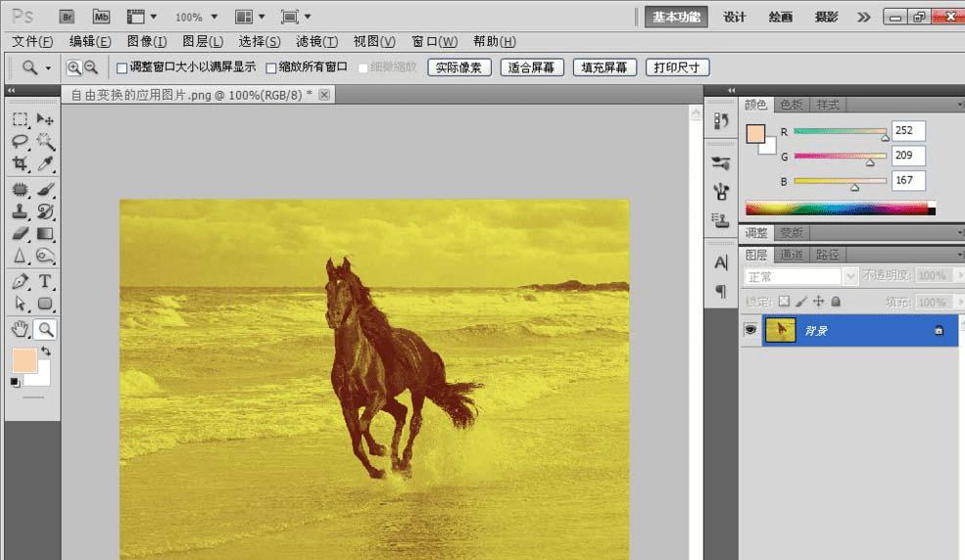Click the zoom out magnifier in options bar
Viewport: 965px width, 560px height.
tap(90, 68)
